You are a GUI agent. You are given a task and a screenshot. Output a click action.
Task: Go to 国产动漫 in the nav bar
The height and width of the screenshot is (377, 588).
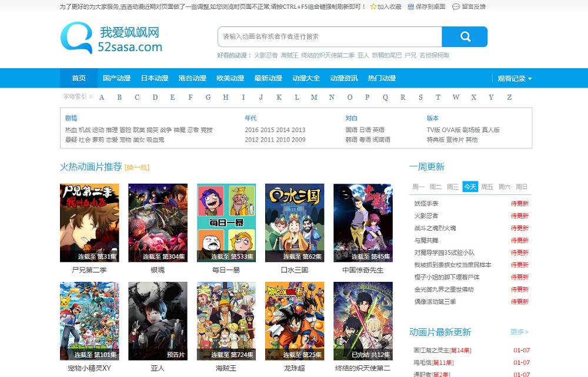[x=116, y=78]
